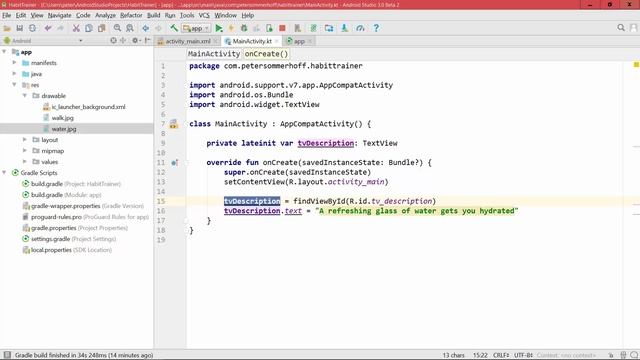Open the Refactor menu

pos(131,15)
